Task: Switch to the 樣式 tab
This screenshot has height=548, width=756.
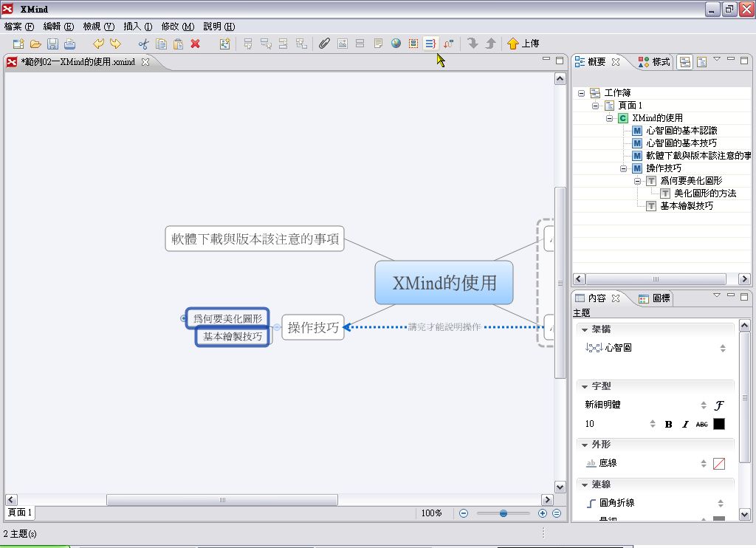Action: pos(654,62)
